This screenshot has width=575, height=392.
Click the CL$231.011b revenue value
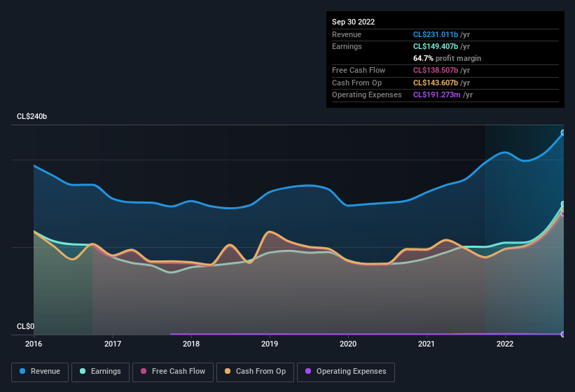436,34
